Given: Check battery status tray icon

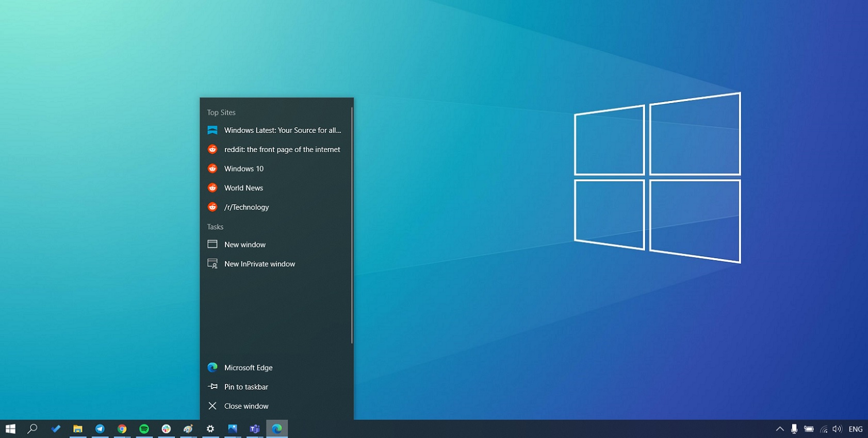Looking at the screenshot, I should 809,429.
